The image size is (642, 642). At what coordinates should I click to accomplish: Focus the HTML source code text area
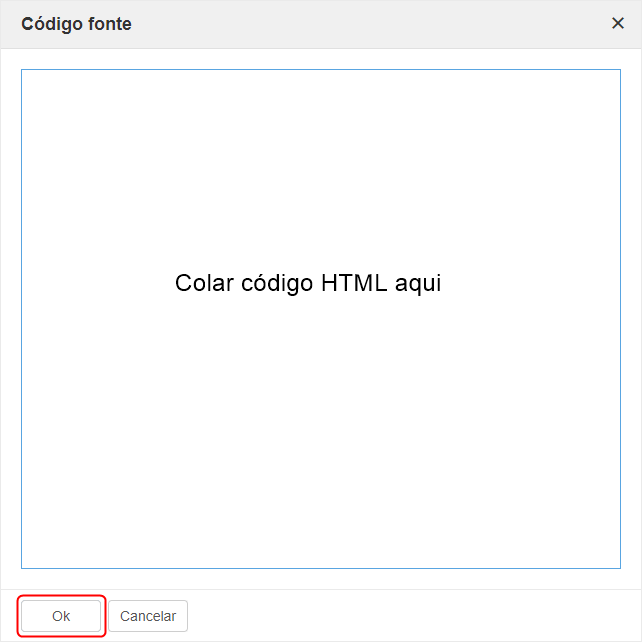321,319
